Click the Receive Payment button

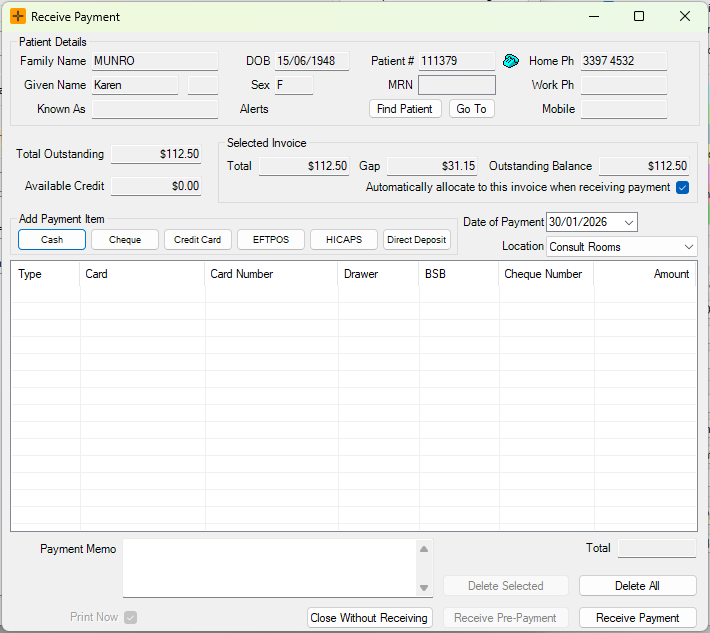[x=638, y=618]
